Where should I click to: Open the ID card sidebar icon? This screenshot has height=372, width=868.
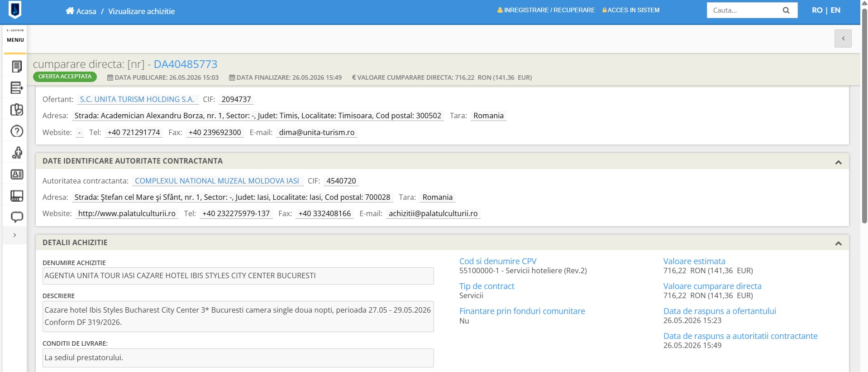[x=17, y=174]
